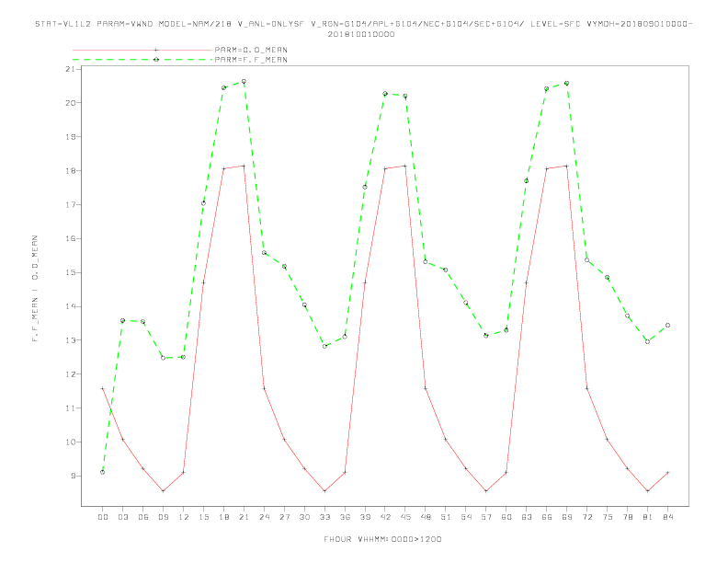Click y-axis tick label 17
Image resolution: width=728 pixels, height=563 pixels.
(70, 204)
